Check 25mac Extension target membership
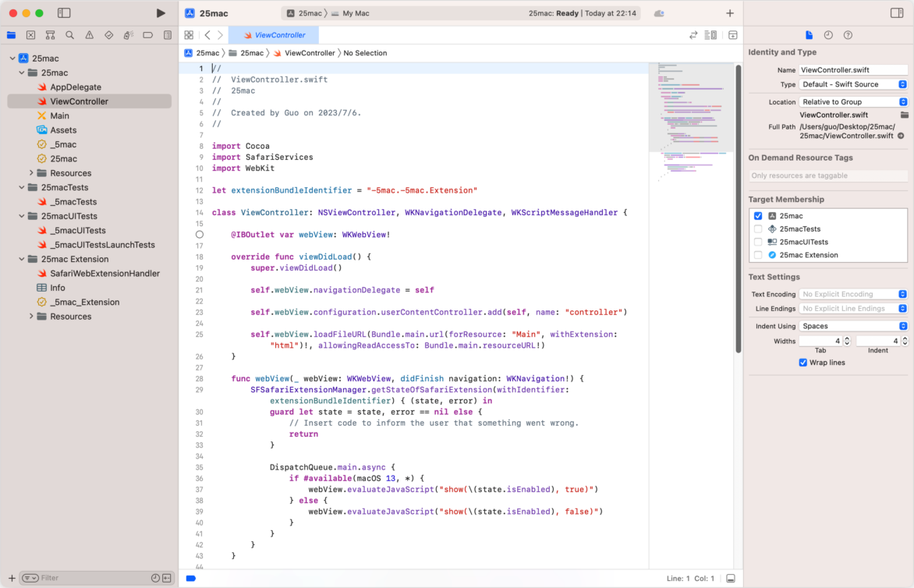This screenshot has width=914, height=588. [x=758, y=255]
